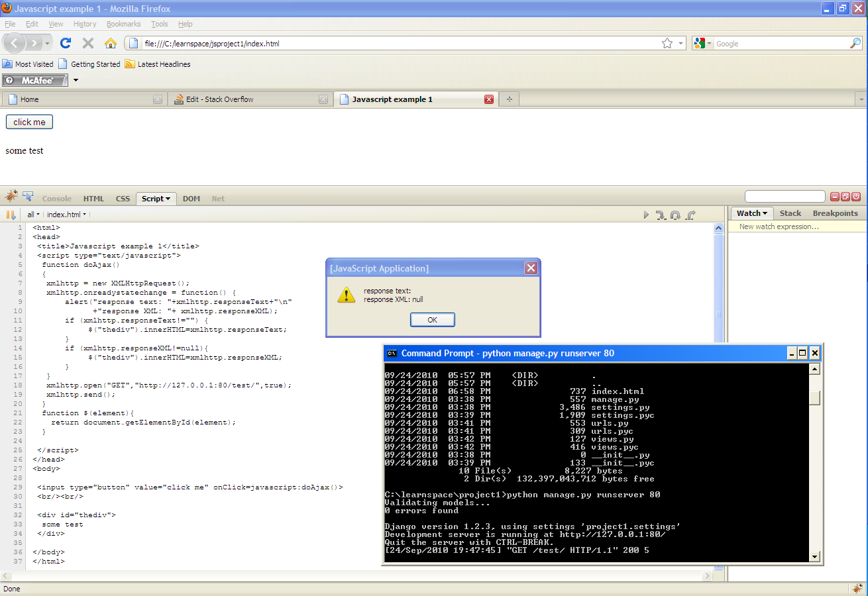The image size is (868, 596).
Task: Open the Getting Started bookmark
Action: pos(89,64)
